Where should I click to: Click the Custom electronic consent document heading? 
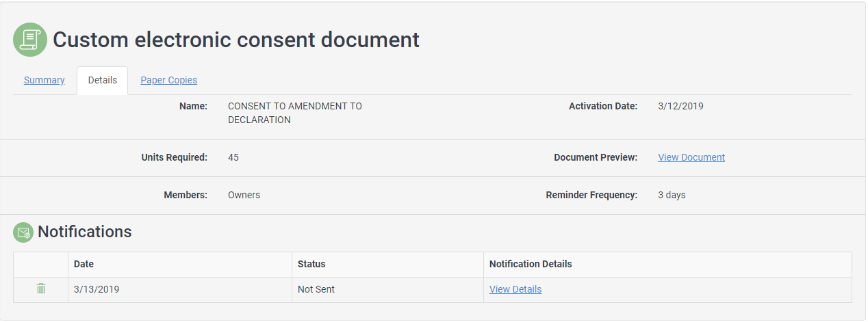click(236, 40)
